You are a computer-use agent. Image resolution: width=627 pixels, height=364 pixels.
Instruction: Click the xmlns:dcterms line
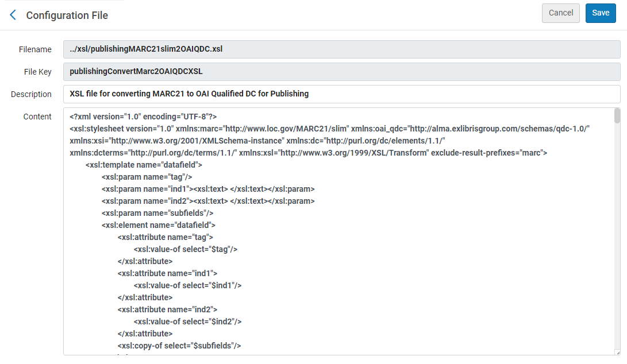[308, 153]
